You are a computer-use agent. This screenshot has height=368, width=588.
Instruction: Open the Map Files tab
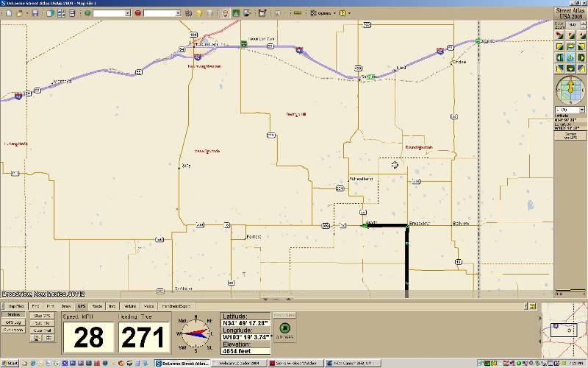pos(16,306)
